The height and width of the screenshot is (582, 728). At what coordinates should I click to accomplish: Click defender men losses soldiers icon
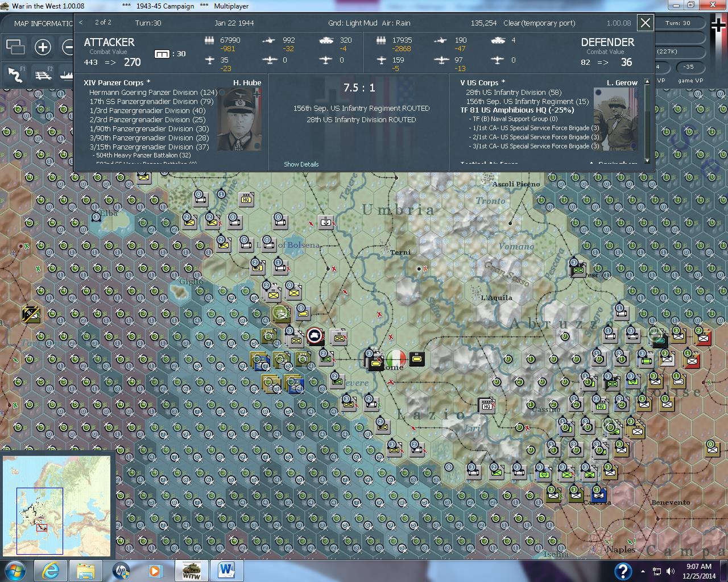coord(382,40)
